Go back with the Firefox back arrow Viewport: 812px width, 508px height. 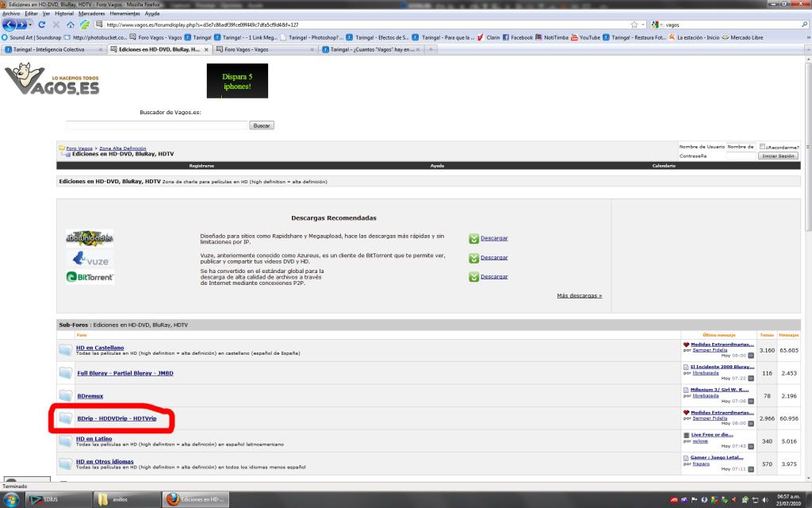[10, 25]
